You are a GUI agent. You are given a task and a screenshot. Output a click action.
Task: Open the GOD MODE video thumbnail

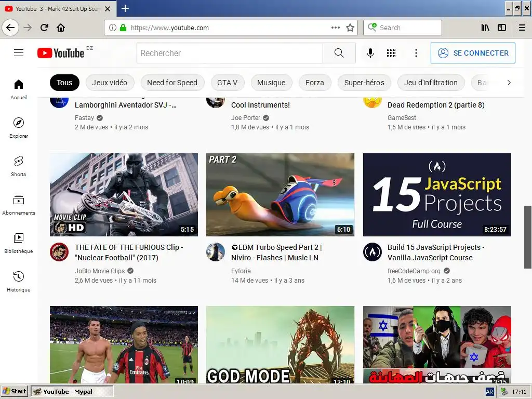[280, 345]
